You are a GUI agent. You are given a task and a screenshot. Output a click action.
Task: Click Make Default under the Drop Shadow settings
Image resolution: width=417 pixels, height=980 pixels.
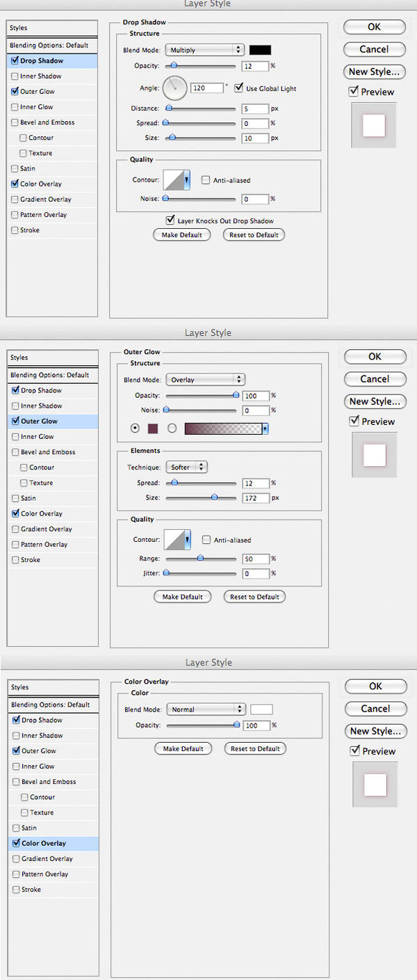(x=182, y=235)
